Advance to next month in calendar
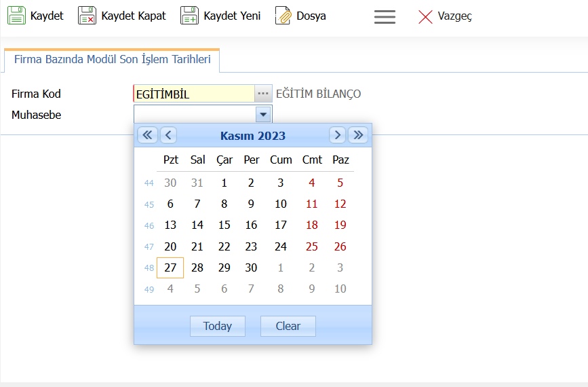The width and height of the screenshot is (588, 387). [337, 135]
